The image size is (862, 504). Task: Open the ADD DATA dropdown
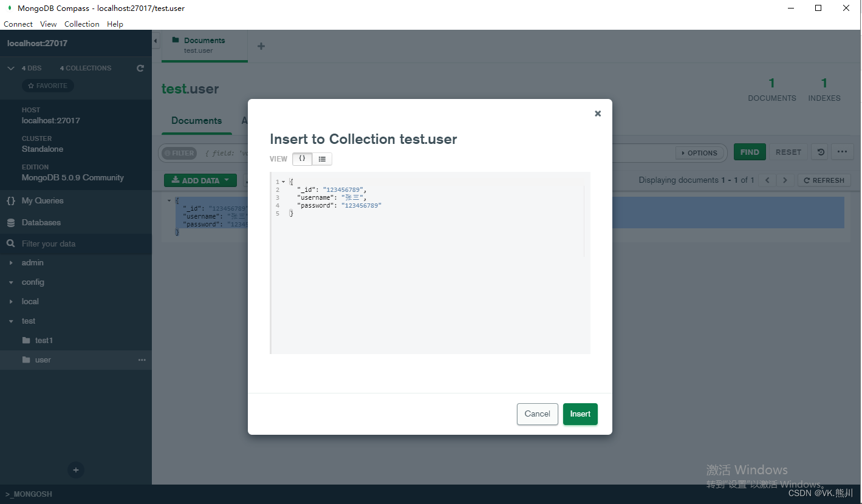click(x=200, y=180)
